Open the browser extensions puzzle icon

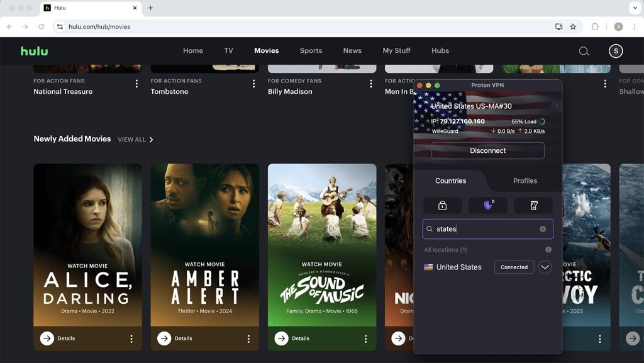(x=595, y=26)
